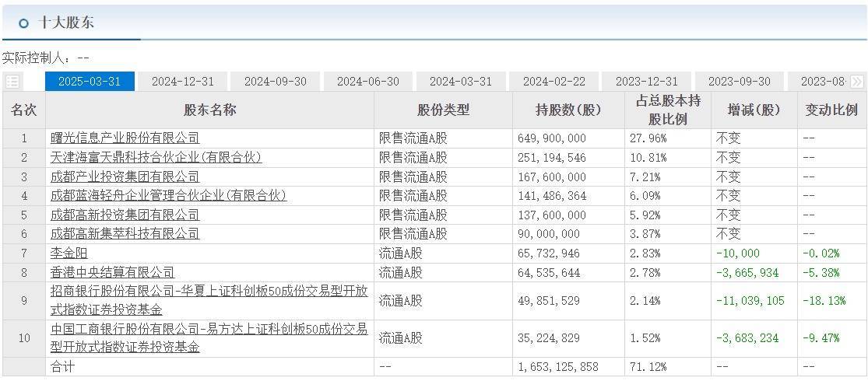Click the total percentage 71.12%
The height and width of the screenshot is (381, 868).
[x=648, y=367]
